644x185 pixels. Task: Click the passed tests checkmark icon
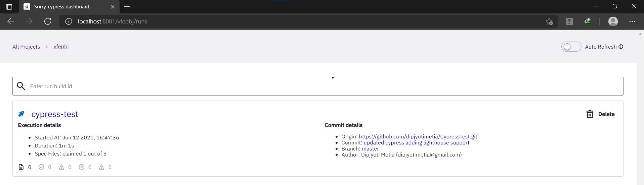point(41,167)
